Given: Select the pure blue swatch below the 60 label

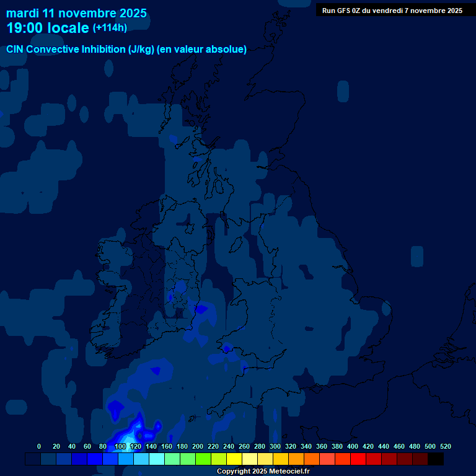Looking at the screenshot, I should tap(95, 459).
